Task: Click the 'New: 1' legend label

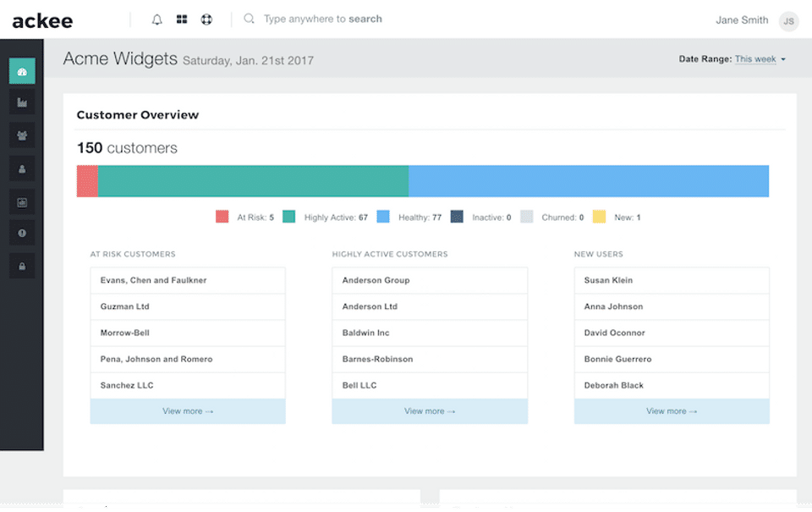Action: click(628, 217)
